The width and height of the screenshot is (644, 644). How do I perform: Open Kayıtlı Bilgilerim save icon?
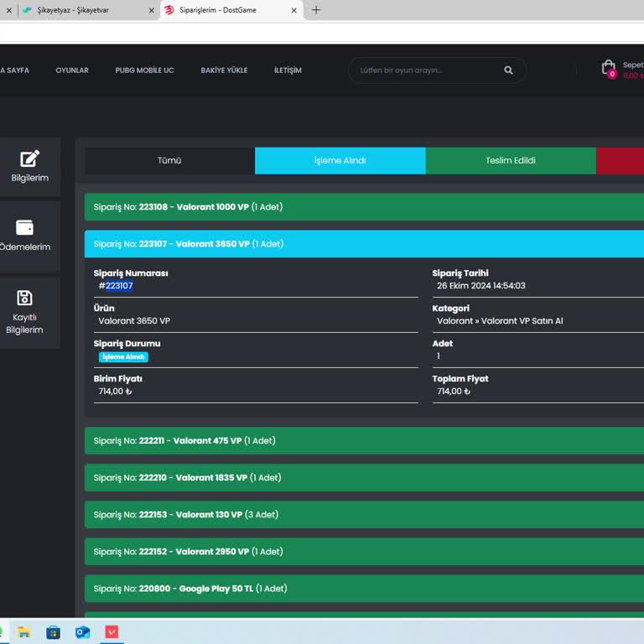pos(25,298)
